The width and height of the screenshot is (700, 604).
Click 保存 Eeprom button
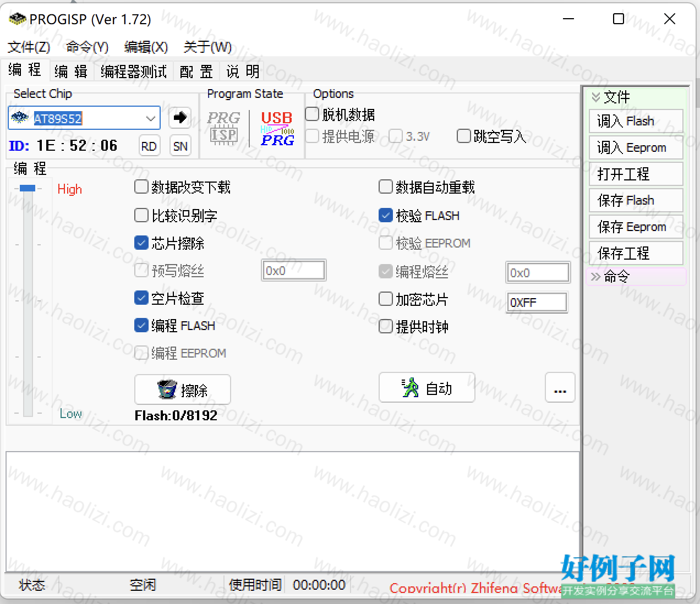coord(636,227)
